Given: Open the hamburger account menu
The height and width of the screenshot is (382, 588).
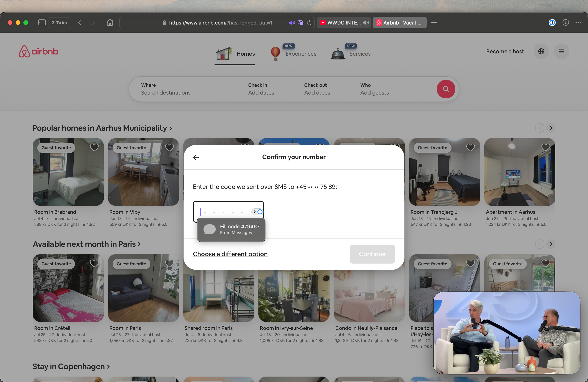Looking at the screenshot, I should (561, 51).
